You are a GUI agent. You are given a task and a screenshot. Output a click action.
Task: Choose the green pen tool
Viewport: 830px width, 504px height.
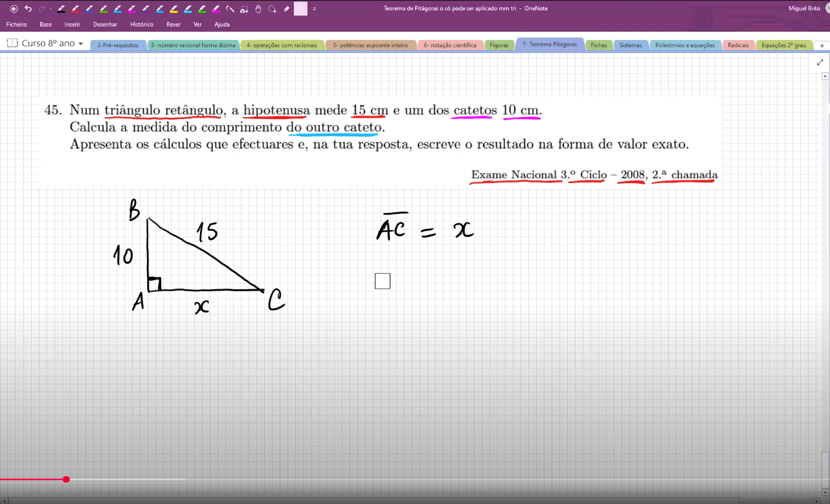pyautogui.click(x=104, y=9)
